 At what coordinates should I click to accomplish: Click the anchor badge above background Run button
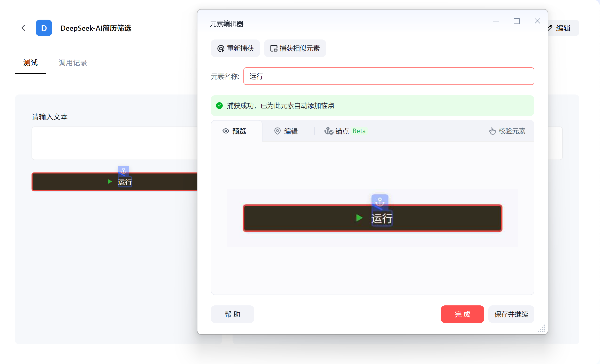click(x=124, y=170)
